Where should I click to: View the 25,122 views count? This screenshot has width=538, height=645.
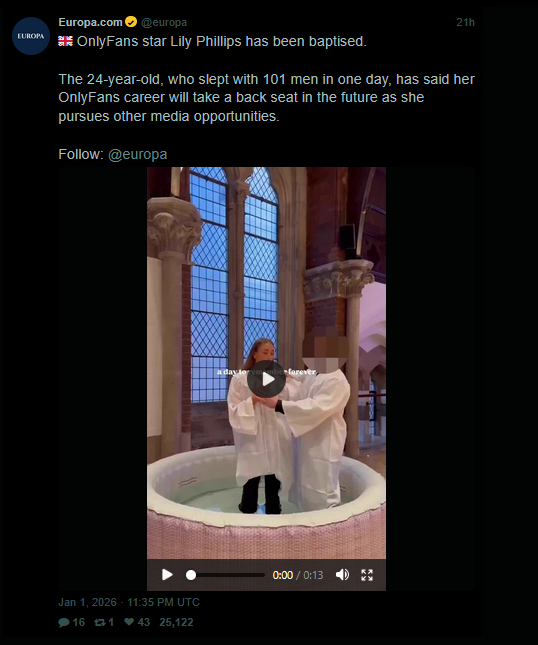(x=176, y=622)
